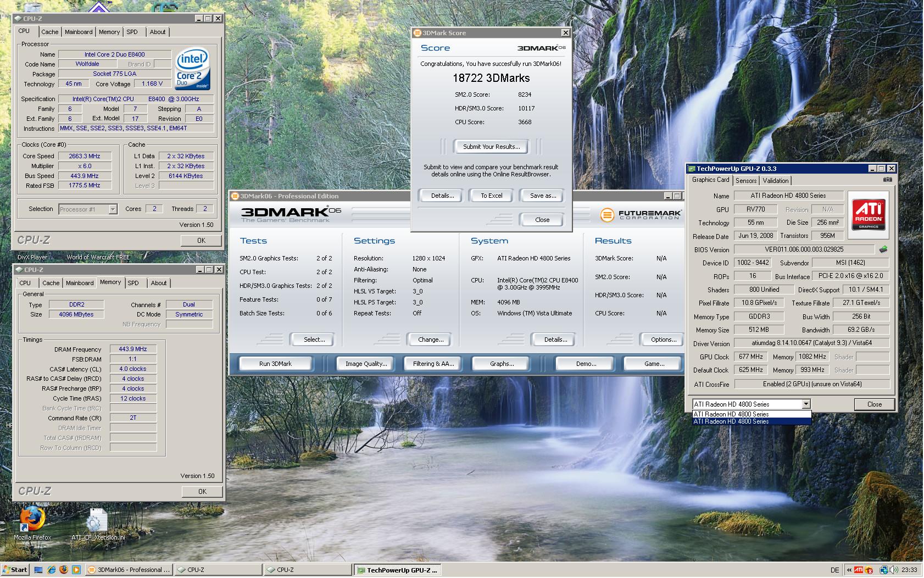
Task: Click GPU-Z BIOS Version field
Action: 804,249
